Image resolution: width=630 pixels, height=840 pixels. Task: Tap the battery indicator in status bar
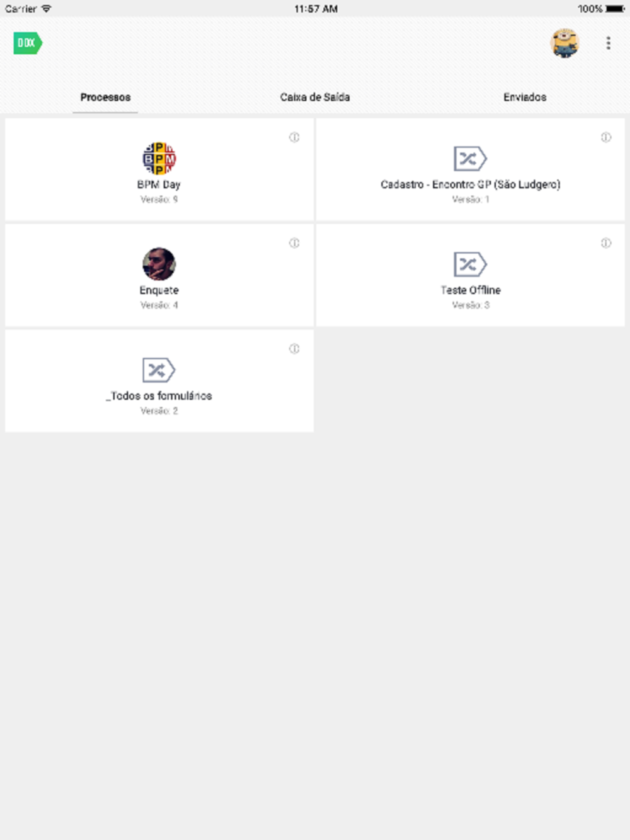pyautogui.click(x=616, y=9)
